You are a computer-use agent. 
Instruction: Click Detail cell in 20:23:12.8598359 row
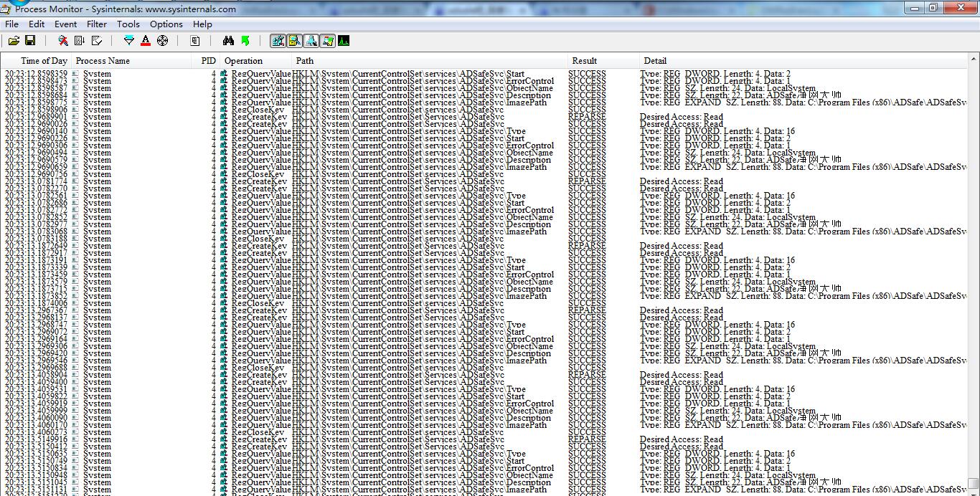pyautogui.click(x=715, y=74)
